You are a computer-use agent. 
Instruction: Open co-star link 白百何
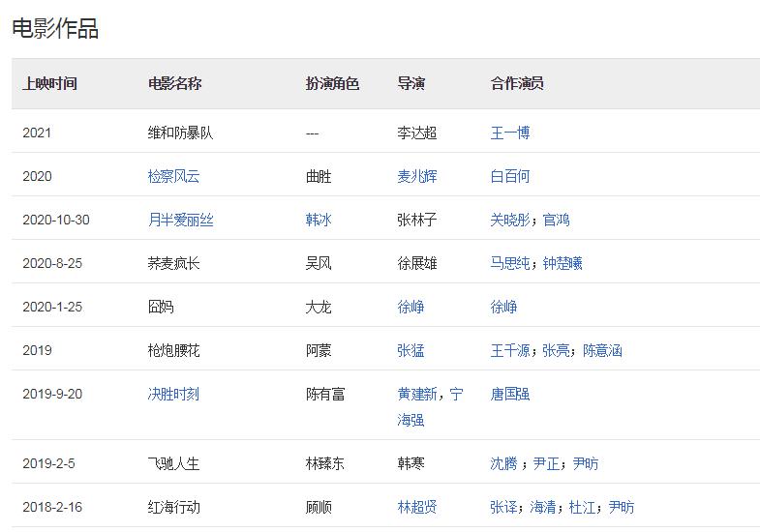(x=510, y=176)
